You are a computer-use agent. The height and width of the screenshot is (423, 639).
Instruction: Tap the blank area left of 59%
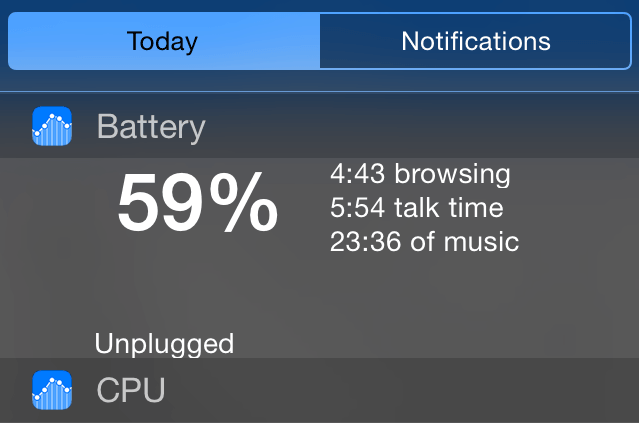point(57,204)
